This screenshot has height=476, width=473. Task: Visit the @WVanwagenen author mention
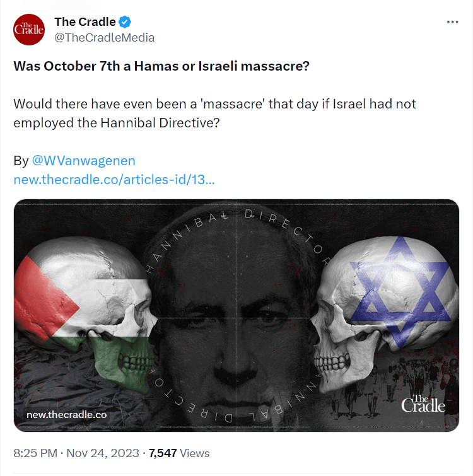83,161
